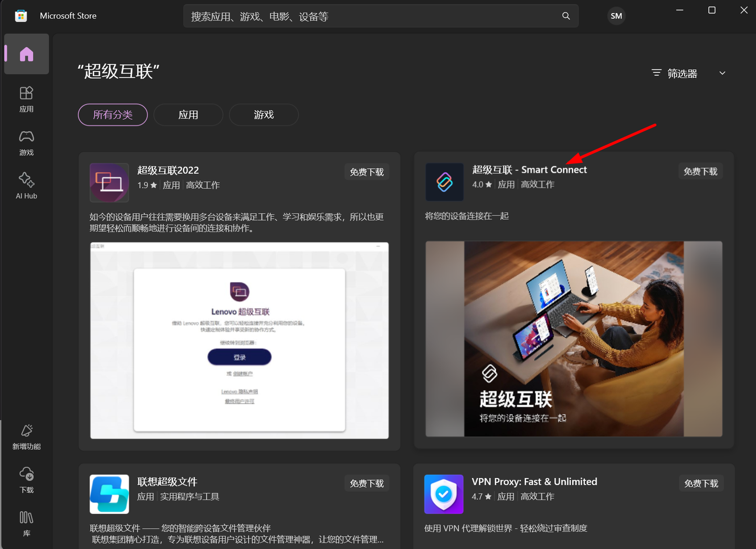Select the 游戏 category filter tab

[264, 115]
